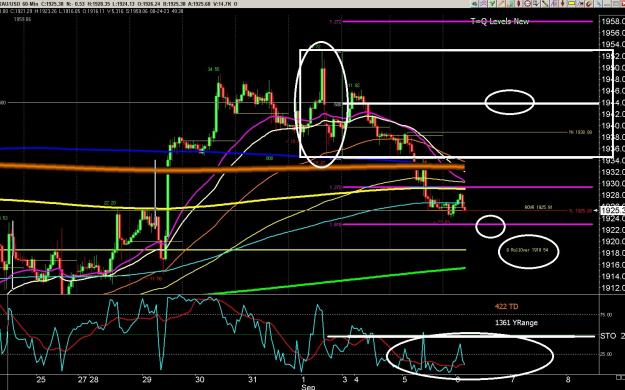Viewport: 625px width, 390px height.
Task: Click date label 25 on time axis
Action: pyautogui.click(x=41, y=379)
